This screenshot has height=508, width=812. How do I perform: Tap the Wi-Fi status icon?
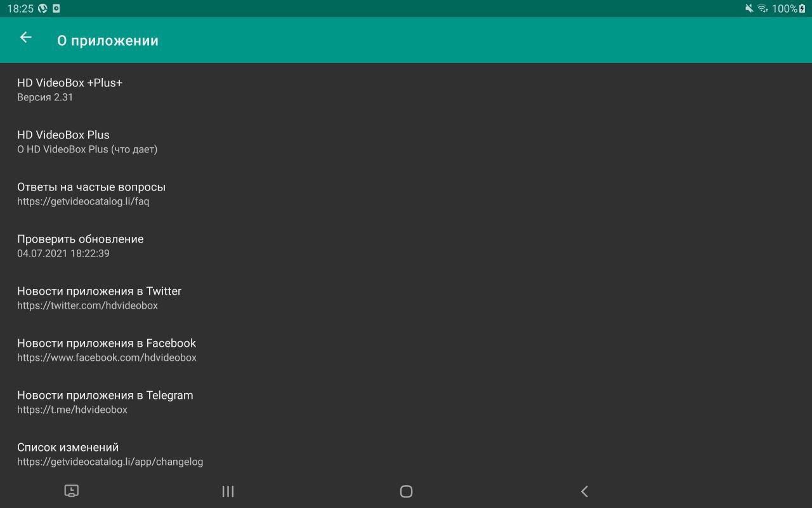(x=763, y=8)
